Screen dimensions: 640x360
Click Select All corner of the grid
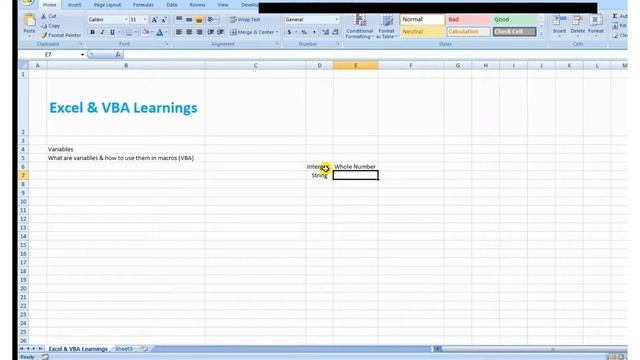click(23, 65)
